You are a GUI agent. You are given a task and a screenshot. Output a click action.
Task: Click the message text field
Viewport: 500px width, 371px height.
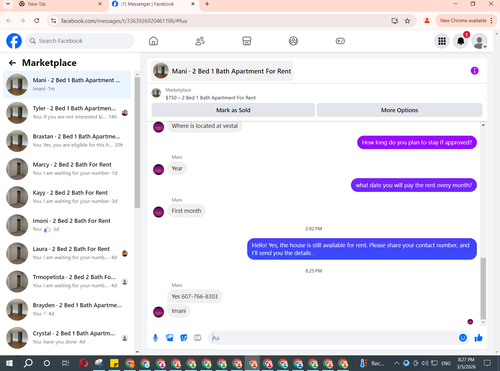click(x=333, y=338)
